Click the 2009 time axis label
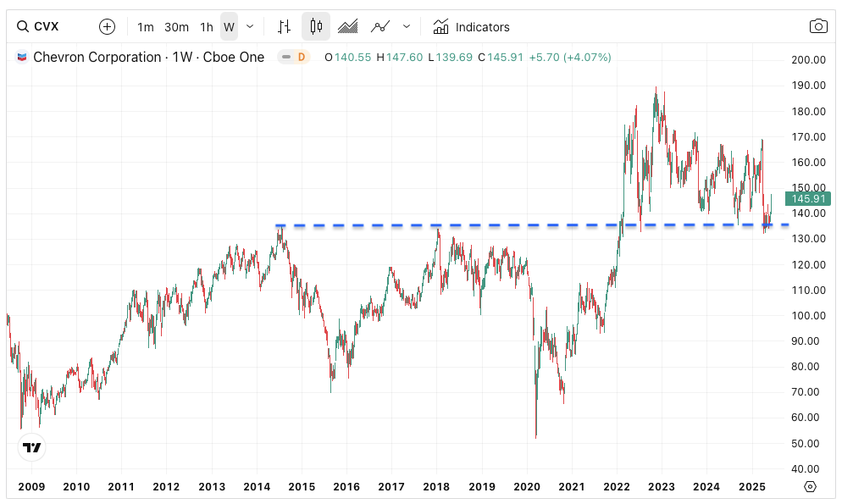 coord(31,487)
